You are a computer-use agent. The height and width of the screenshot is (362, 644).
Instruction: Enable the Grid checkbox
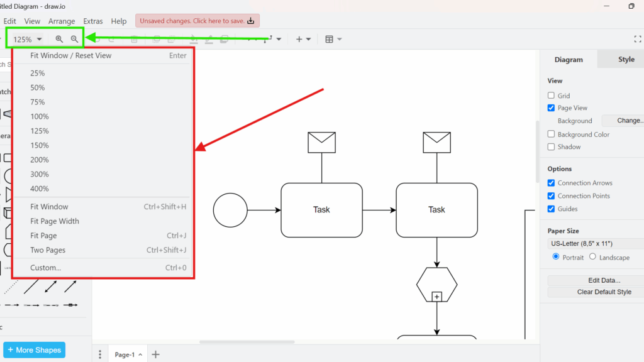tap(551, 96)
